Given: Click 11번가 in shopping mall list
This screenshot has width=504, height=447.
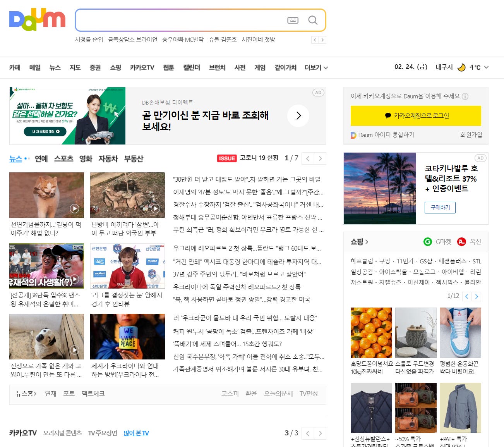Looking at the screenshot, I should click(x=405, y=261).
